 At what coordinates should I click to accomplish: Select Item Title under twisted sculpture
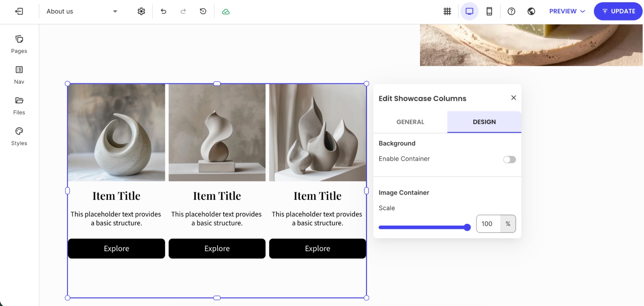[x=217, y=196]
